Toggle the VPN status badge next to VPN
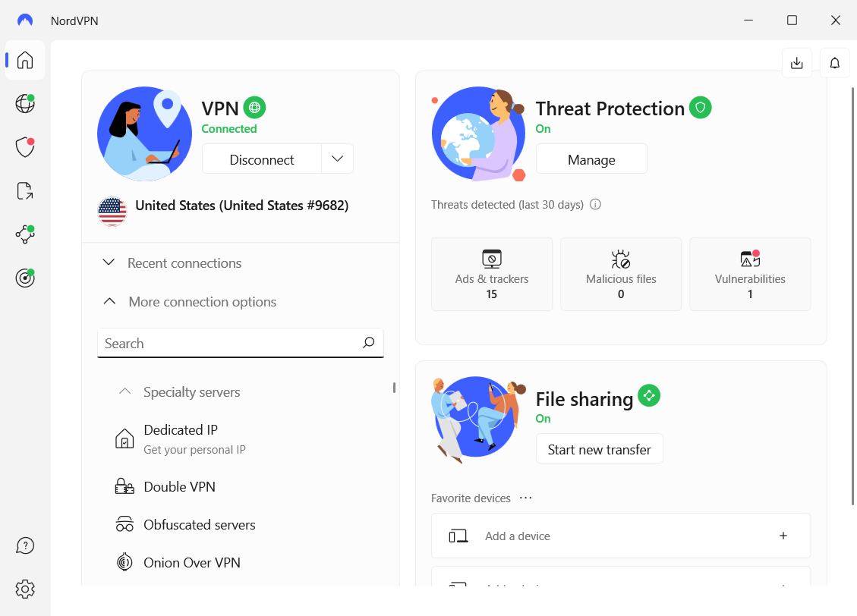Image resolution: width=857 pixels, height=616 pixels. [x=254, y=108]
